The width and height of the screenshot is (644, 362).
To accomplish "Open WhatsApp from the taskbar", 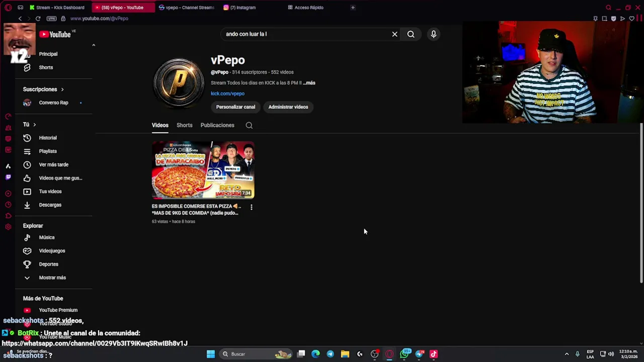I will coord(405,354).
